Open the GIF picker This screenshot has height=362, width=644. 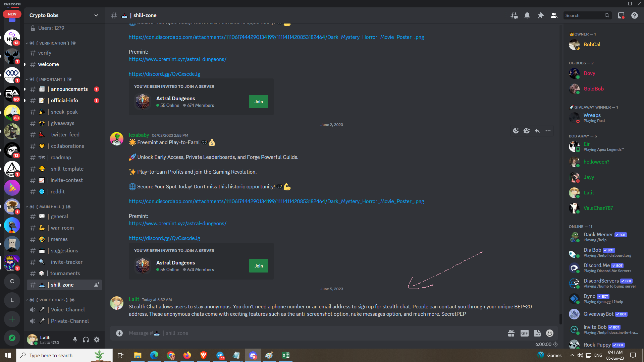pyautogui.click(x=525, y=333)
